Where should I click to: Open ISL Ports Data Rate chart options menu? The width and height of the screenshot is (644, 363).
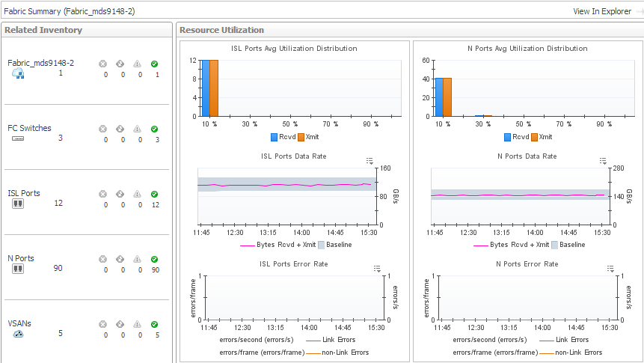(x=369, y=161)
